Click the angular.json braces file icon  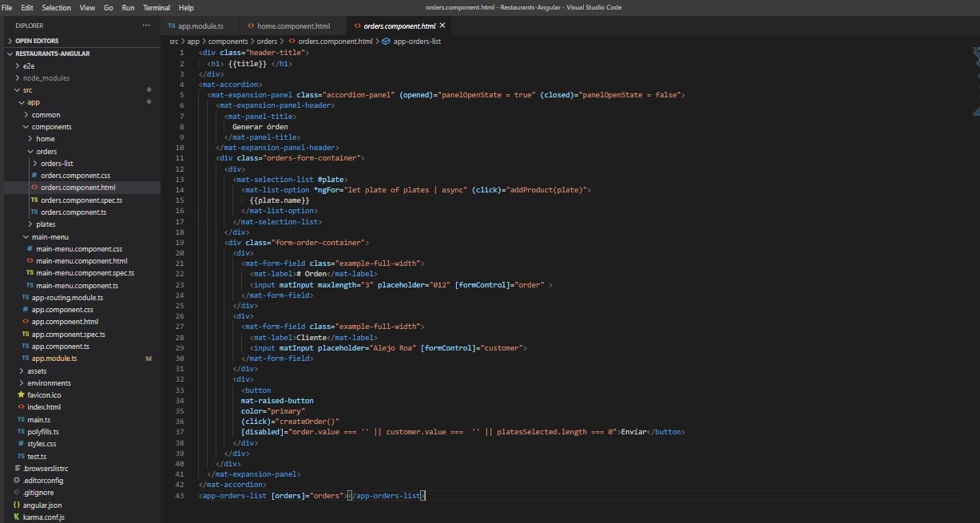[x=16, y=505]
